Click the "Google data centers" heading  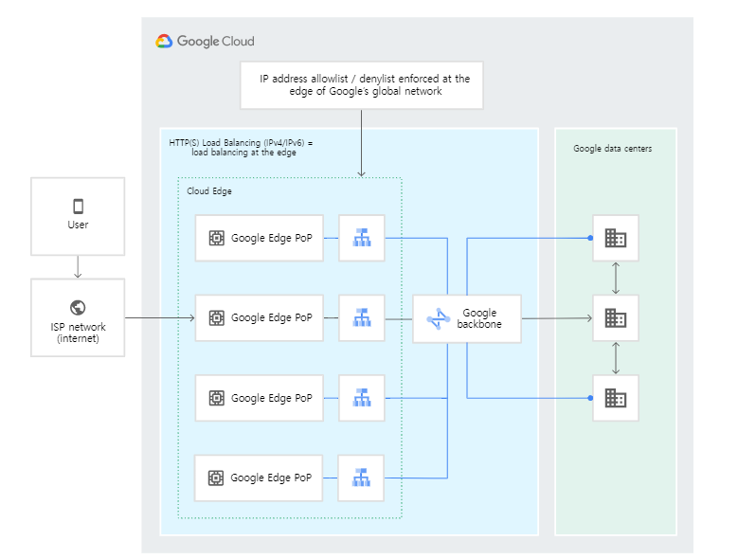[x=612, y=149]
